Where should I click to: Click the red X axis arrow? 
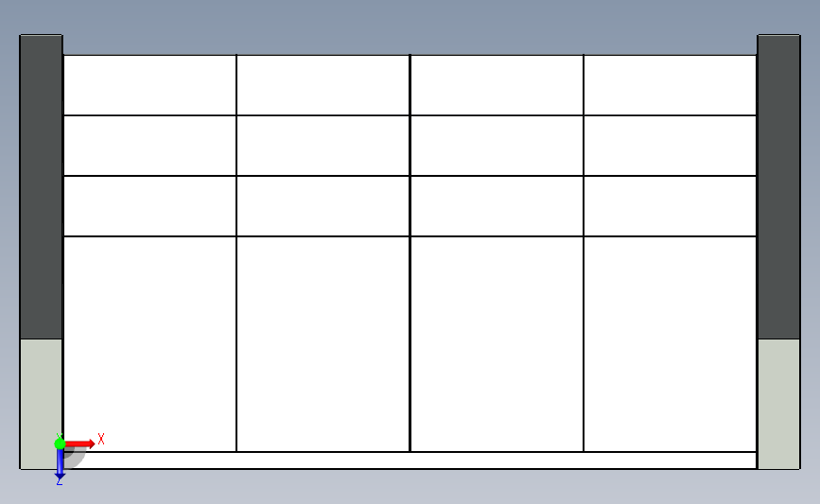79,443
